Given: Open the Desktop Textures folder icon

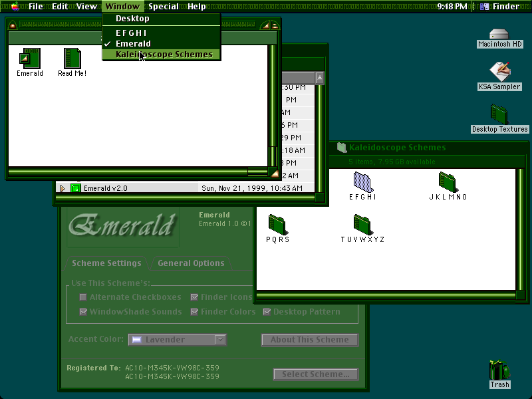Looking at the screenshot, I should pyautogui.click(x=499, y=114).
